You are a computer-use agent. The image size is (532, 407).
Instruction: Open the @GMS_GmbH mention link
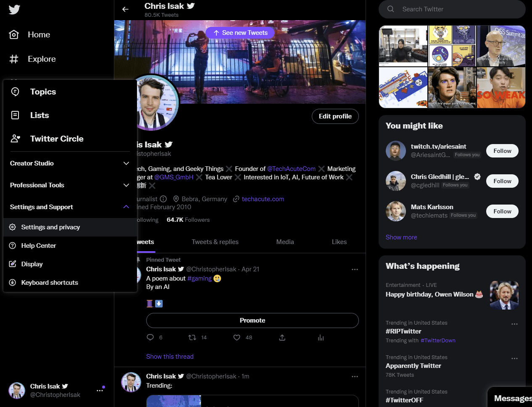[x=174, y=177]
